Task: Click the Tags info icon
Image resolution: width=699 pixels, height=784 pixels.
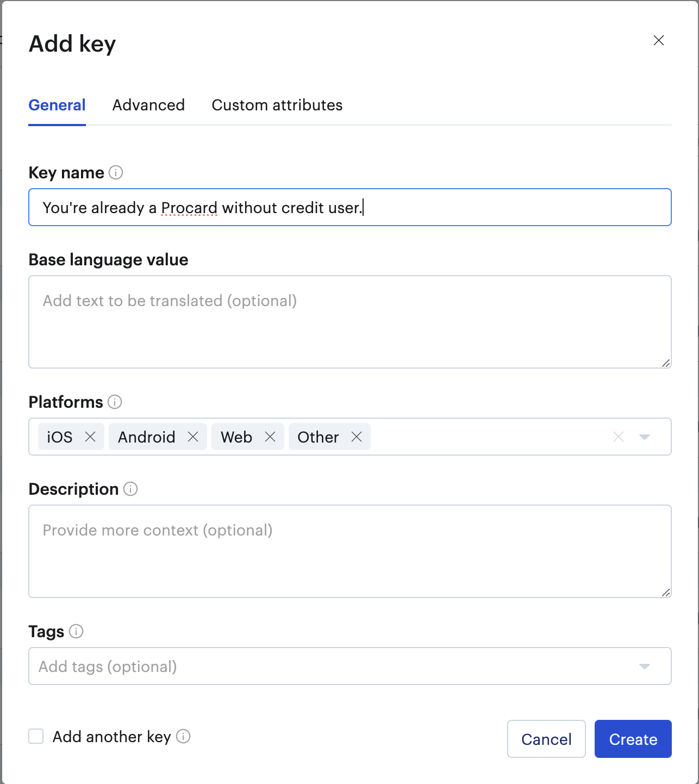Action: click(76, 631)
